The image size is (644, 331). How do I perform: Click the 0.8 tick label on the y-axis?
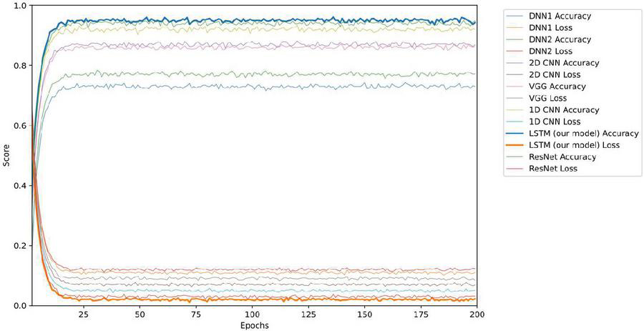(19, 66)
